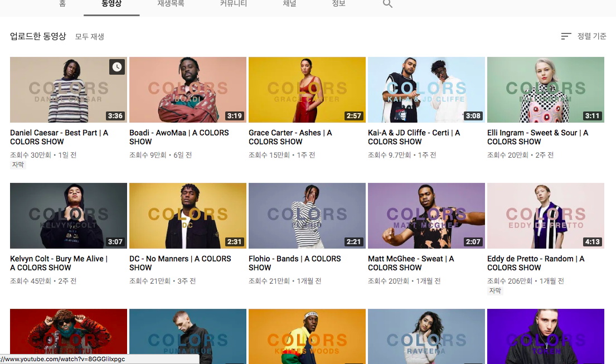616x364 pixels.
Task: Click the DC - No Manners title
Action: pos(180,263)
